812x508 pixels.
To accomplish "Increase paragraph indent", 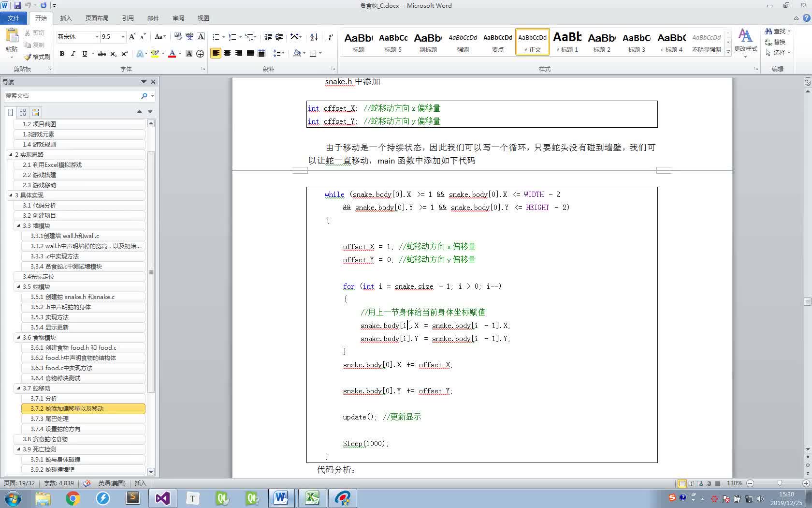I will point(279,37).
